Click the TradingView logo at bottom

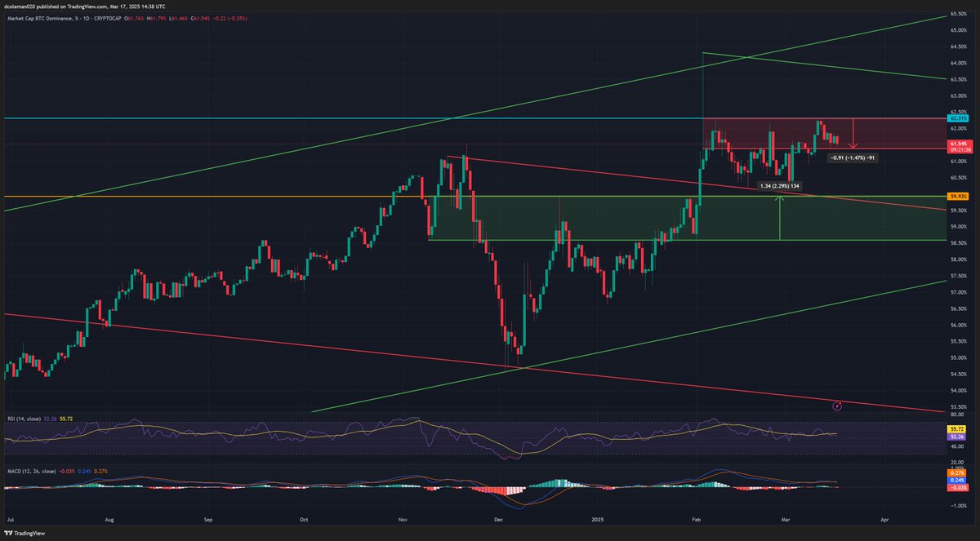pyautogui.click(x=24, y=533)
